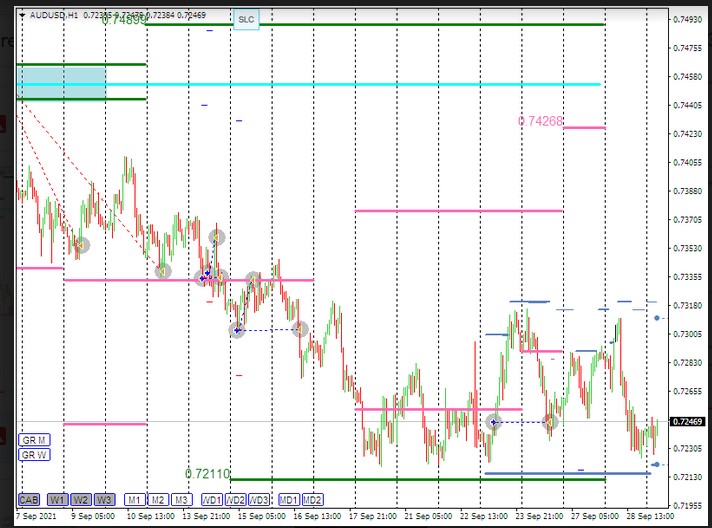Click the light blue shaded zone rectangle
The height and width of the screenshot is (528, 712).
(61, 83)
